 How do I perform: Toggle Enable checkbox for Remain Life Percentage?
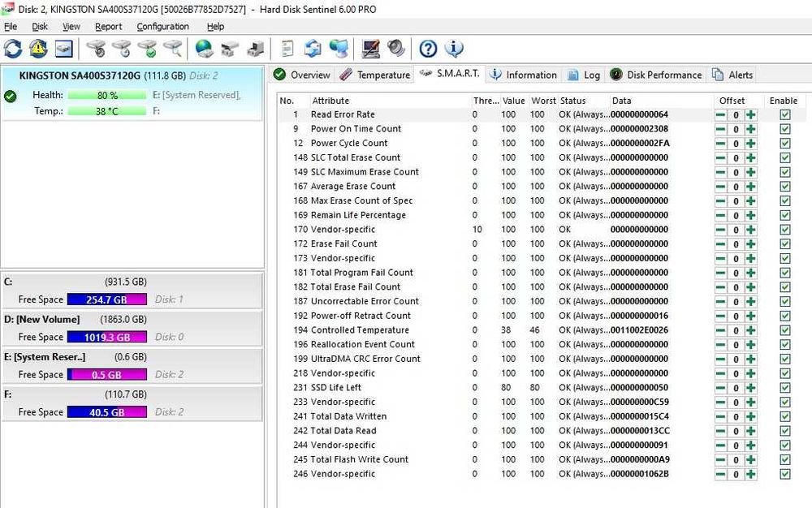tap(785, 215)
